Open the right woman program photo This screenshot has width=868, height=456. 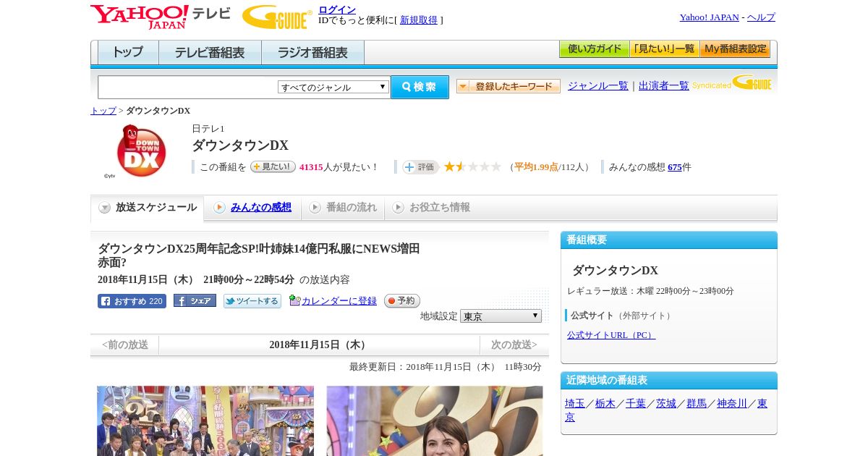(x=435, y=421)
